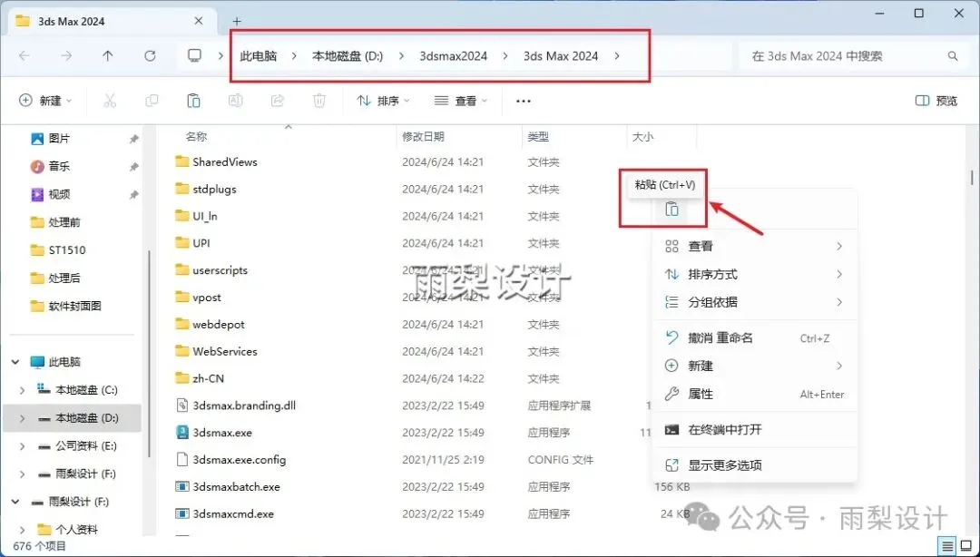Close the 3ds Max 2024 tab

pyautogui.click(x=199, y=21)
